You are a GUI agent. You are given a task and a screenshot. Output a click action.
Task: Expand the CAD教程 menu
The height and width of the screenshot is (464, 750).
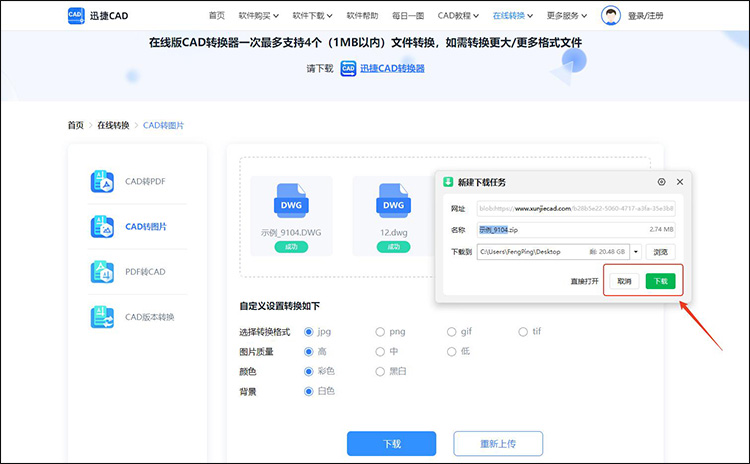click(458, 16)
